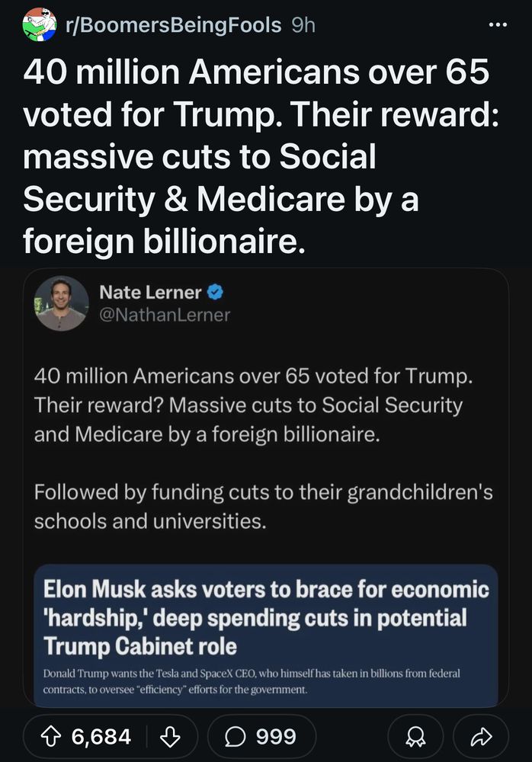Image resolution: width=532 pixels, height=762 pixels.
Task: Click Nate Lerner's profile picture
Action: [x=61, y=303]
